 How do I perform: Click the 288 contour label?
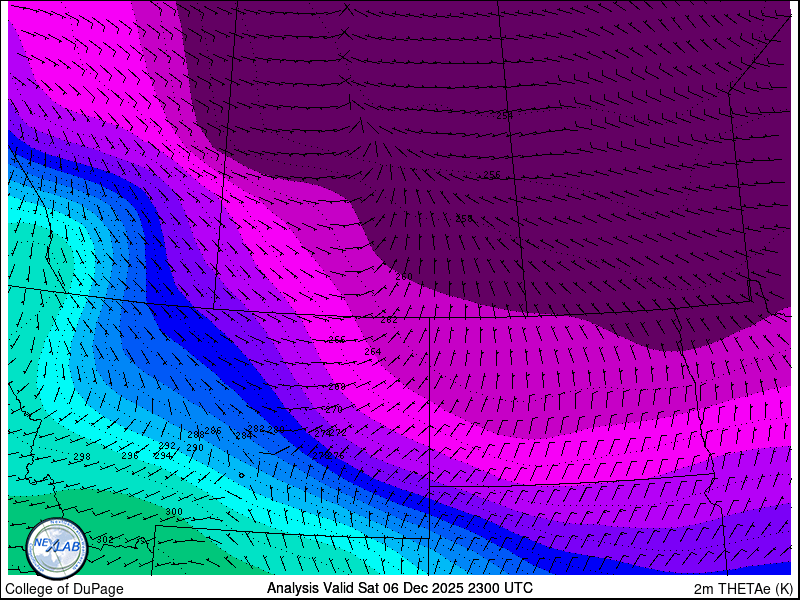coord(196,435)
